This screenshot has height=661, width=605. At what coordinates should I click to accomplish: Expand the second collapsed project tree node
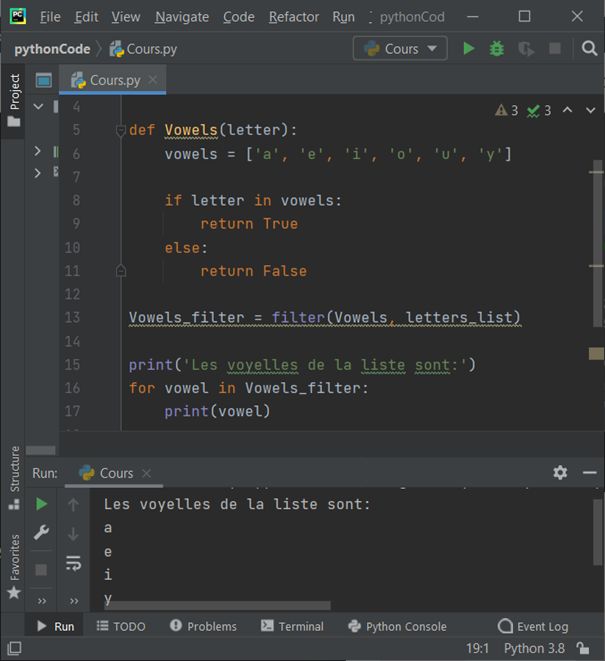point(38,173)
